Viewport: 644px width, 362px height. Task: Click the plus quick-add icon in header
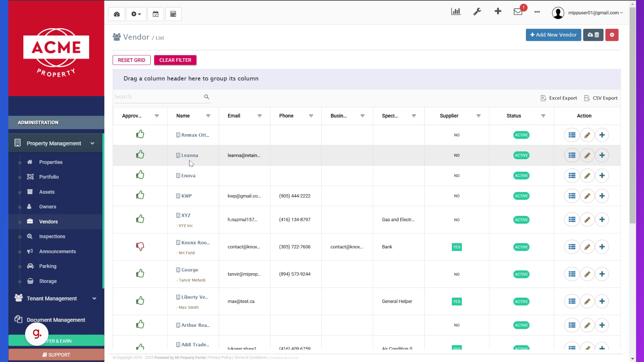[x=498, y=11]
